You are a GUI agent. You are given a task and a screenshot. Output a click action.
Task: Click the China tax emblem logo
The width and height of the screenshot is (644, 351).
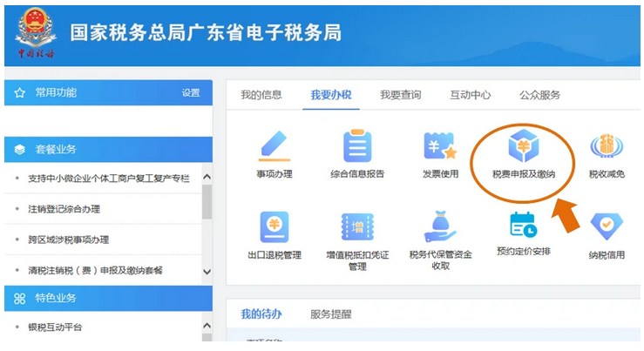point(36,33)
